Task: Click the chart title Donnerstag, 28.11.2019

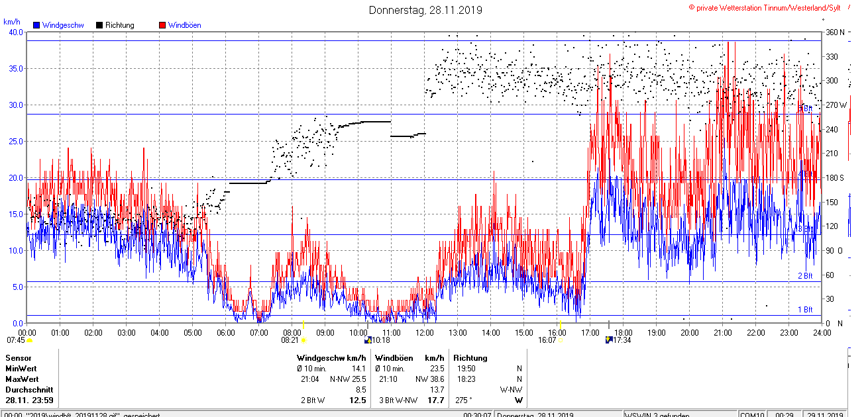Action: [x=425, y=10]
